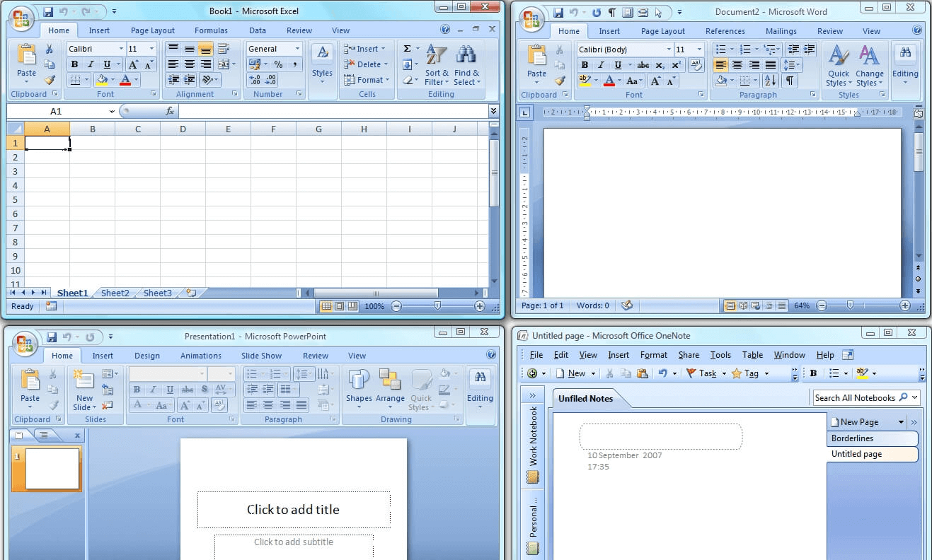The height and width of the screenshot is (560, 932).
Task: Click the Sum (Sigma) icon in Excel
Action: [407, 49]
